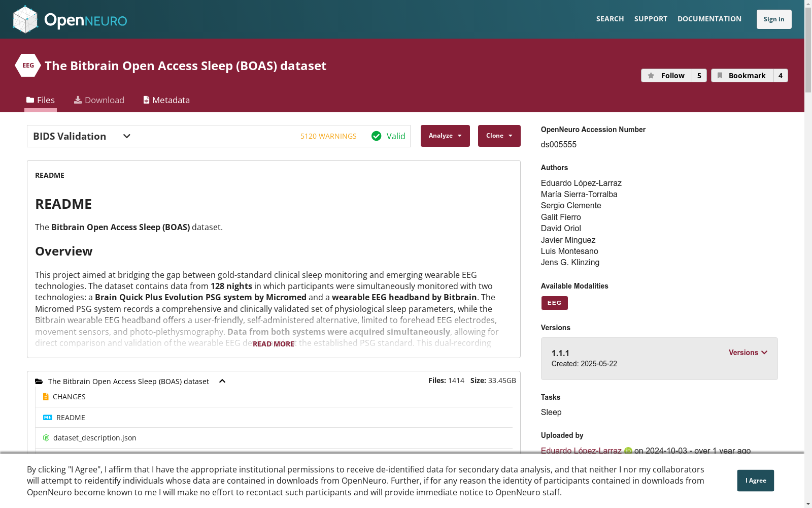The image size is (812, 508).
Task: Click the Files tab's folder icon
Action: (x=30, y=100)
